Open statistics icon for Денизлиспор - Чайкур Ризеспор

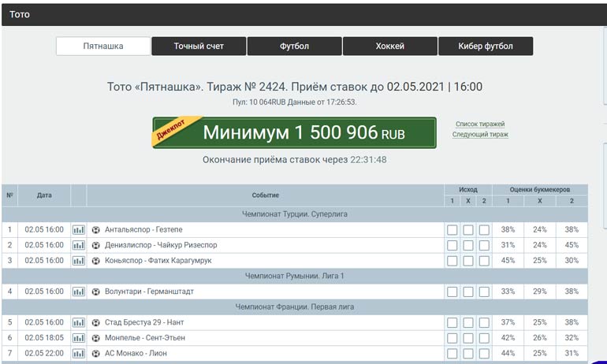pos(79,245)
